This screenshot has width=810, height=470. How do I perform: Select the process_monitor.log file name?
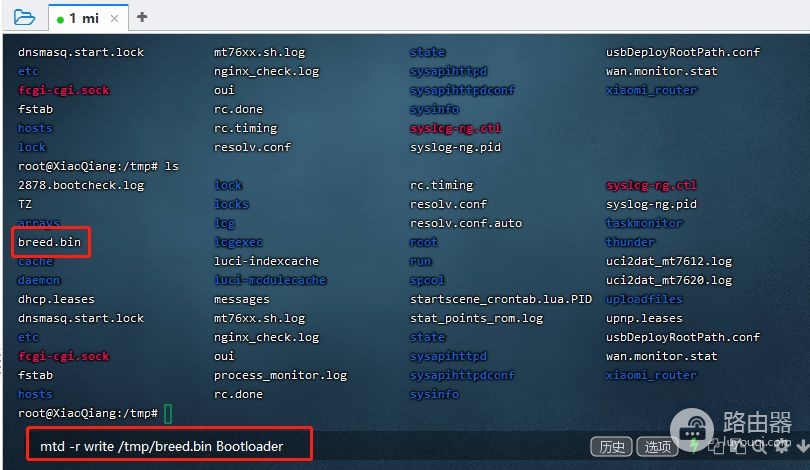tap(281, 375)
